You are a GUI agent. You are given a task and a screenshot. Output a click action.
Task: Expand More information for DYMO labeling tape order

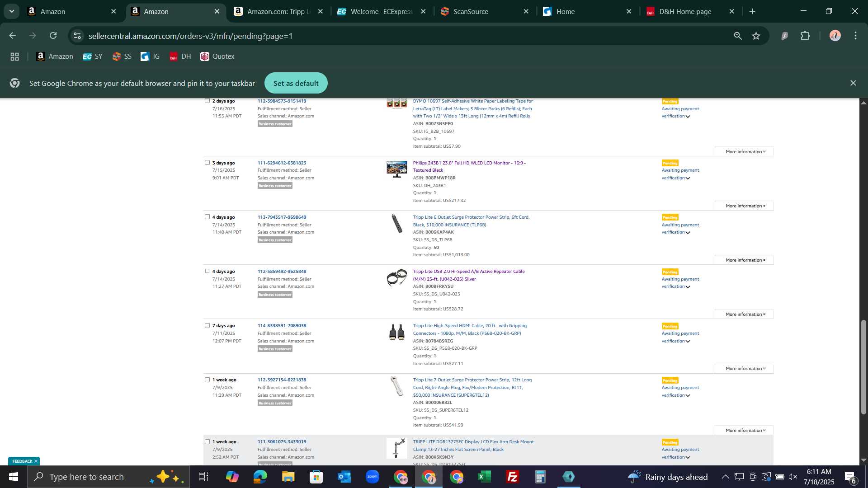(x=744, y=151)
